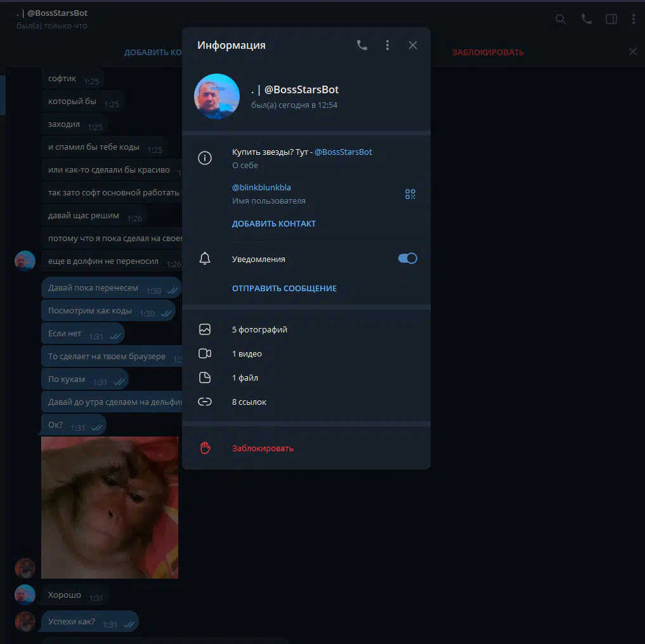645x644 pixels.
Task: Open the monkey photo in the chat
Action: 110,508
